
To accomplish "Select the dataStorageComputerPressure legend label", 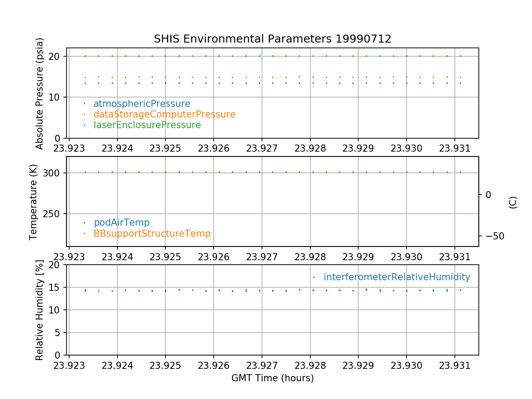I will pyautogui.click(x=164, y=114).
